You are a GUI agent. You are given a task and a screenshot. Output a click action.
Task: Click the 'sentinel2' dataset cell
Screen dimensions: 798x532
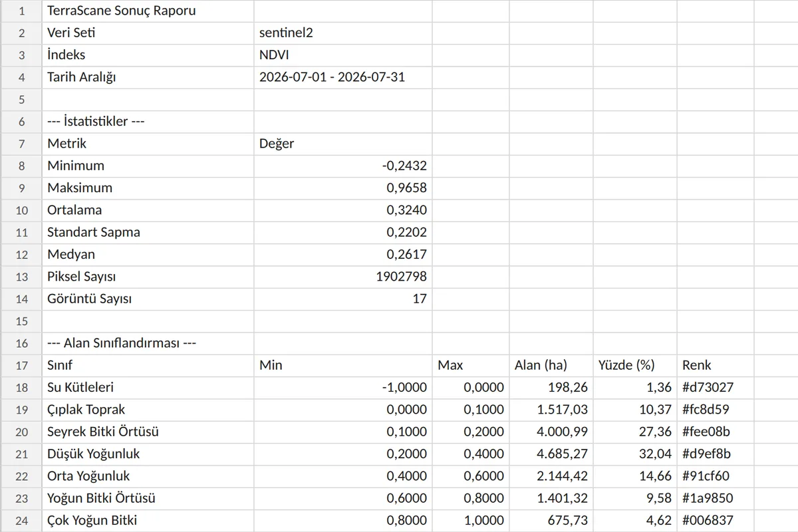pyautogui.click(x=343, y=33)
